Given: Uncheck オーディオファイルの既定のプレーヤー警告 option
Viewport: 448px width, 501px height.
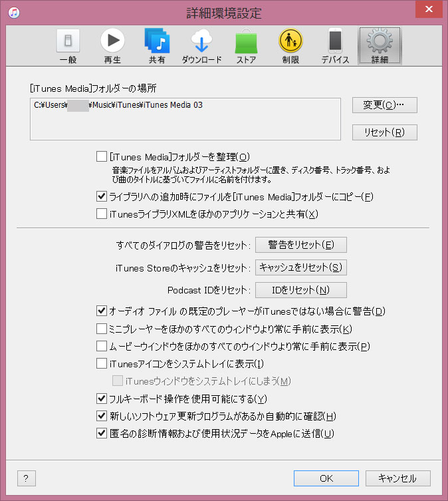Looking at the screenshot, I should (102, 311).
